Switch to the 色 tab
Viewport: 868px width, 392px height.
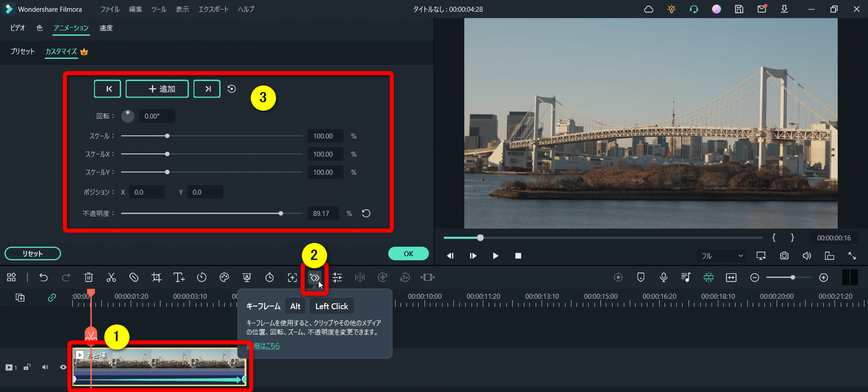click(40, 28)
